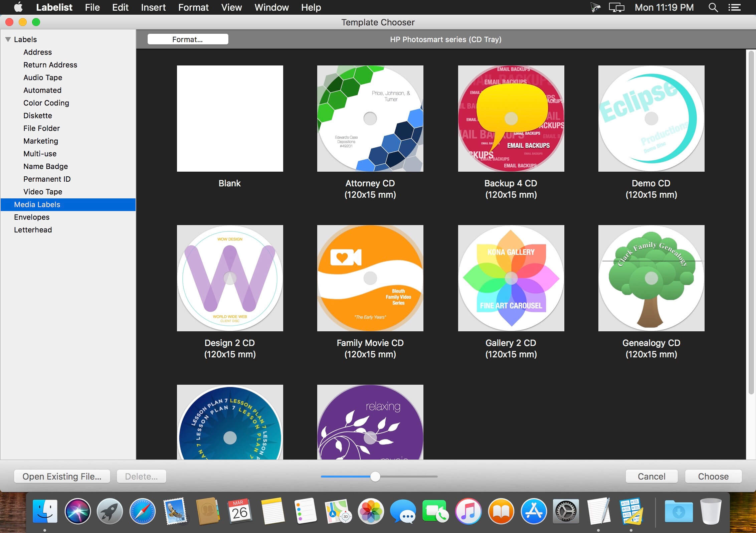Click the Choose button
The image size is (756, 533).
(x=713, y=476)
